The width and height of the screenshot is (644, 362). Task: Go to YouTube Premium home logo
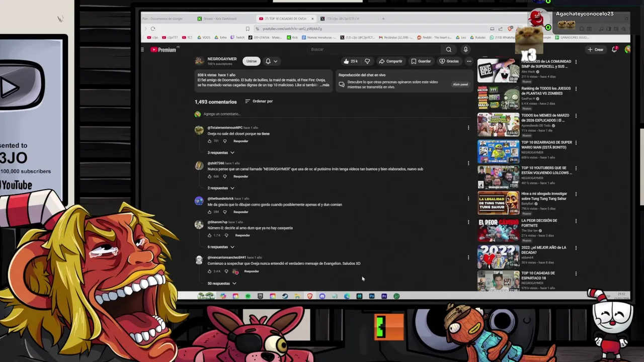tap(164, 50)
